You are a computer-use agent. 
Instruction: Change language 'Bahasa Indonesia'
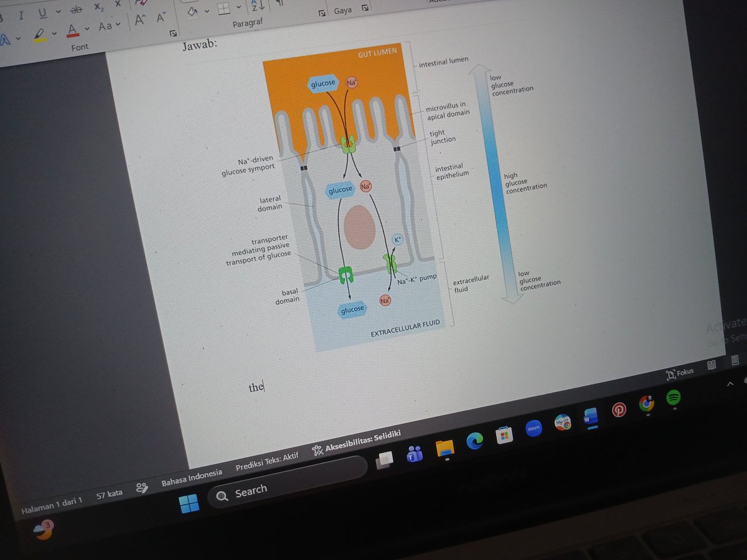tap(191, 477)
